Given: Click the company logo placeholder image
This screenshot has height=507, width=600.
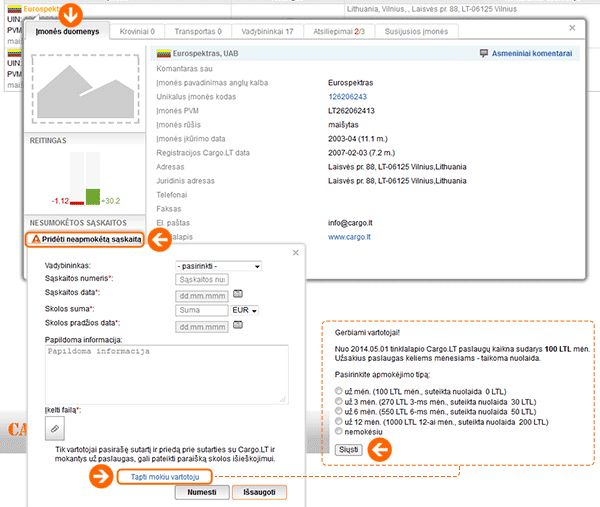Looking at the screenshot, I should tap(85, 89).
